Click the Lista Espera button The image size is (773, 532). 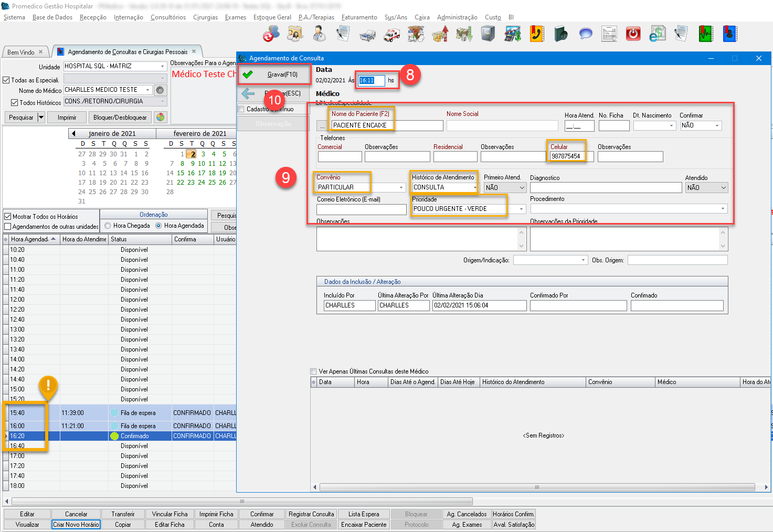pyautogui.click(x=364, y=514)
